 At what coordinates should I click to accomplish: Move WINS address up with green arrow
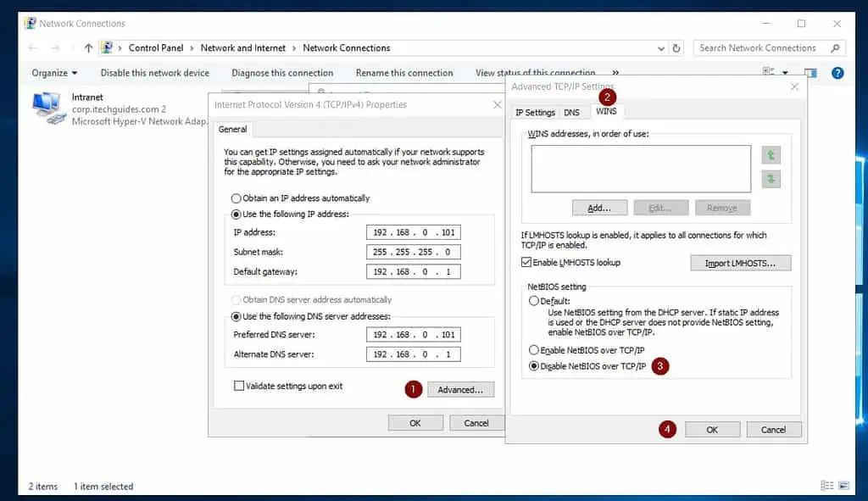pyautogui.click(x=771, y=155)
